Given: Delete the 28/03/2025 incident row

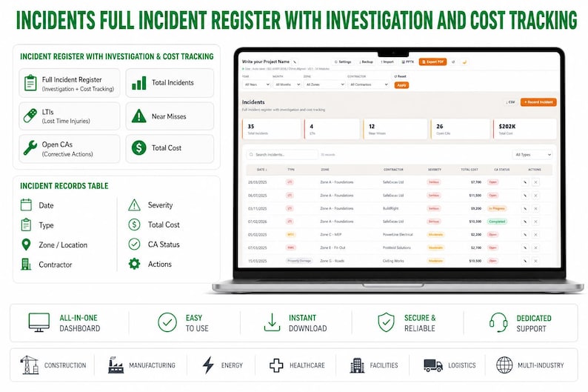Looking at the screenshot, I should [x=535, y=182].
